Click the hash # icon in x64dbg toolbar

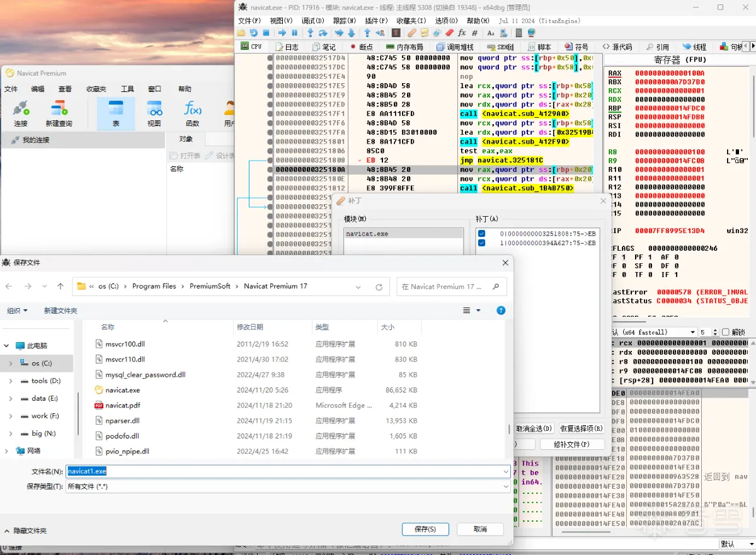point(474,33)
